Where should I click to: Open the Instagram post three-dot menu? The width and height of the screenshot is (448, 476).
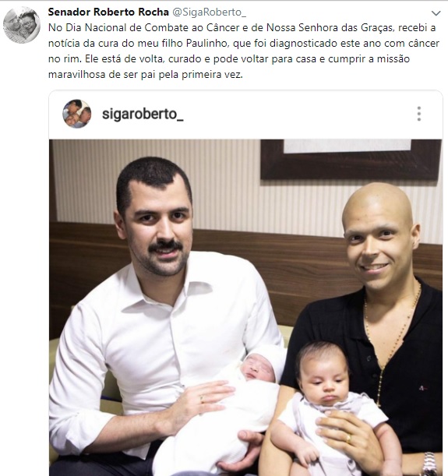coord(419,114)
